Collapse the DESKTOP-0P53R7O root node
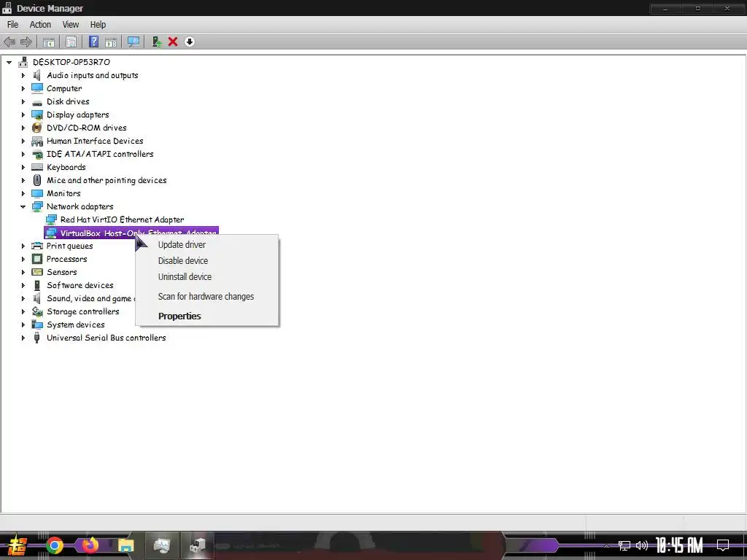747x560 pixels. pos(9,63)
